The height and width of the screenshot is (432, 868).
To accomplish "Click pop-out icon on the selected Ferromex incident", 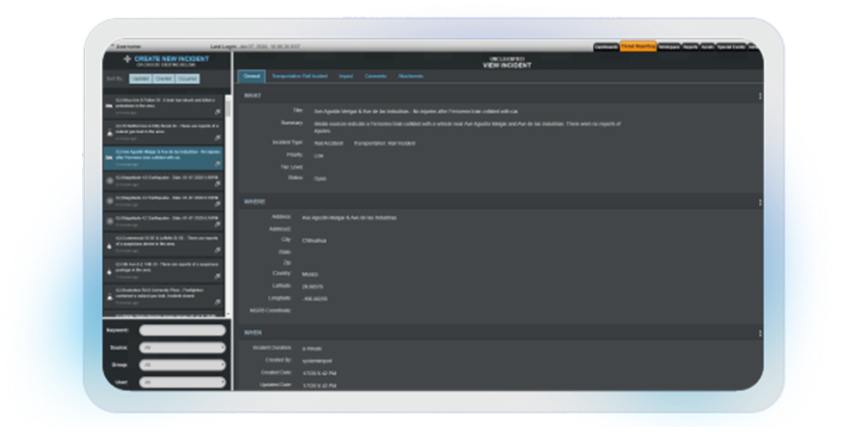I will (218, 165).
